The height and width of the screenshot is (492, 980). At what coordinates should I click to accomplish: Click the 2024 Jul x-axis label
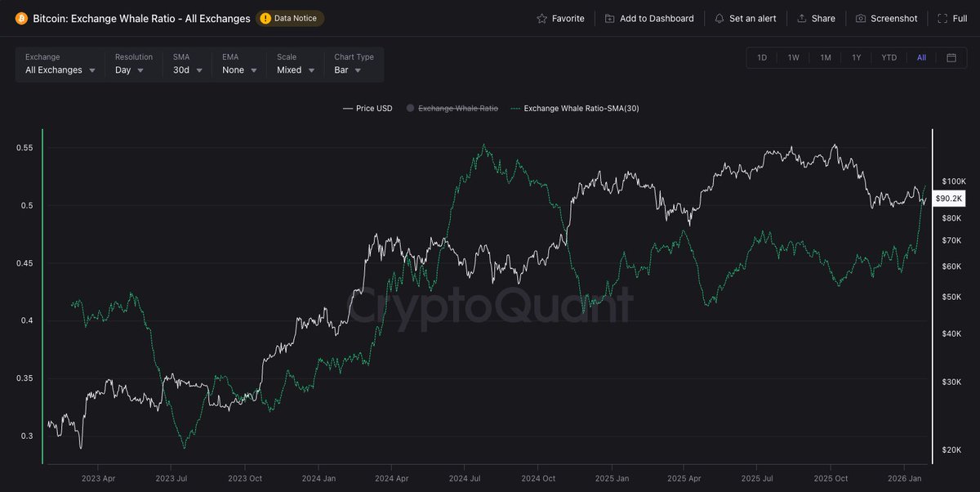coord(464,478)
